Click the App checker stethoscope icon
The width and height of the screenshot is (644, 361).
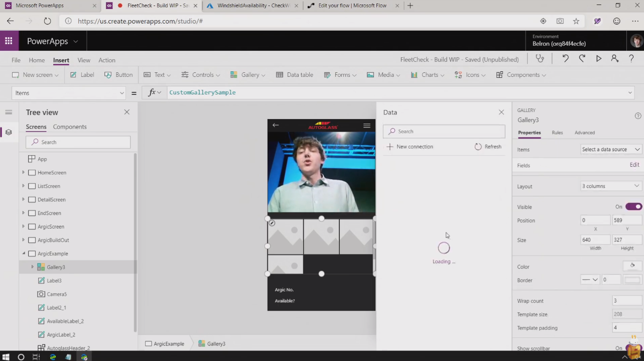540,59
